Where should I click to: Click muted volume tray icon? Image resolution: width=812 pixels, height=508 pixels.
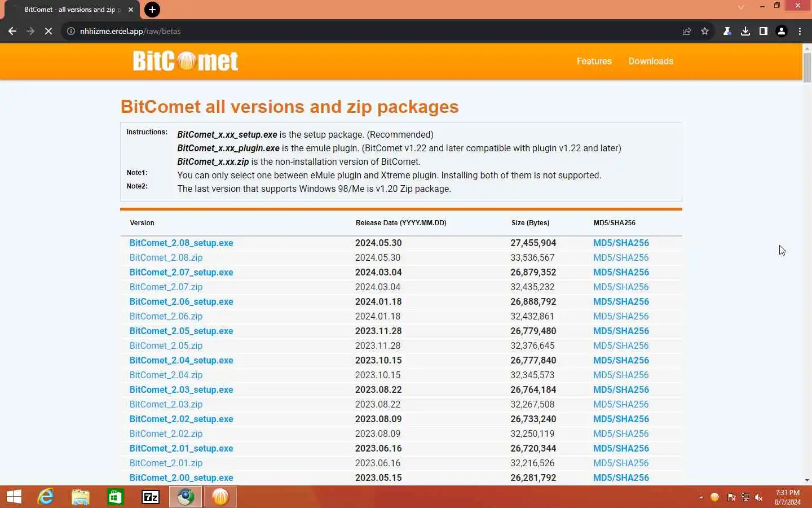(x=759, y=497)
